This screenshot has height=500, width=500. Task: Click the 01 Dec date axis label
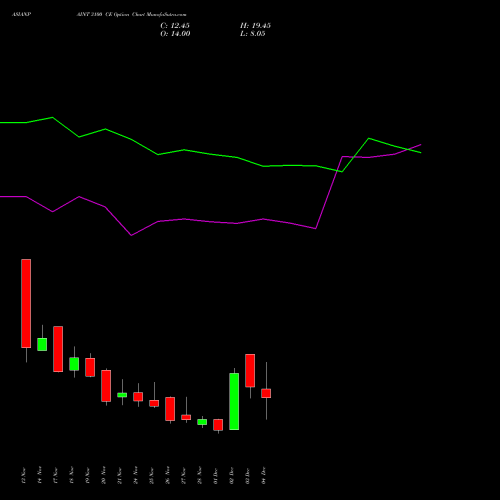point(216,476)
